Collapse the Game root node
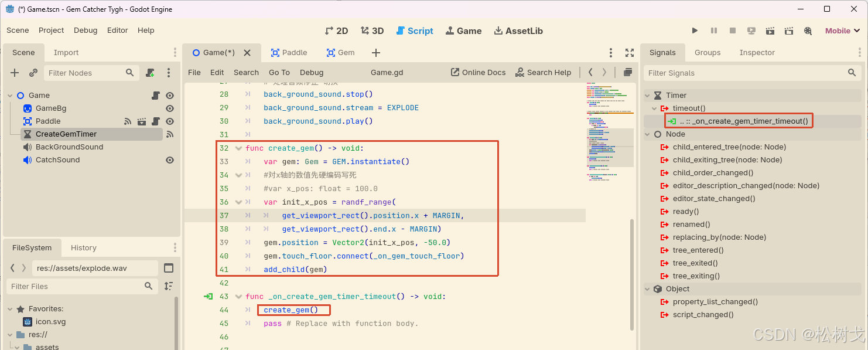This screenshot has height=350, width=868. click(x=10, y=95)
